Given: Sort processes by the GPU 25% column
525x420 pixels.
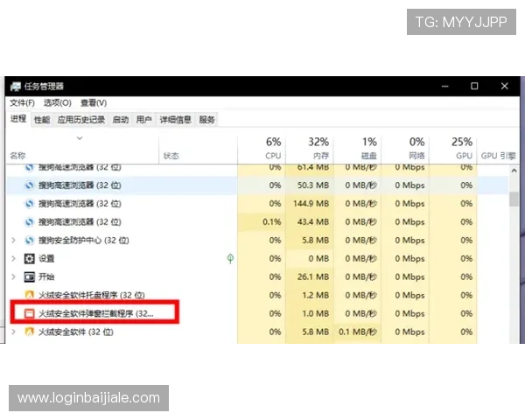Looking at the screenshot, I should pyautogui.click(x=453, y=149).
